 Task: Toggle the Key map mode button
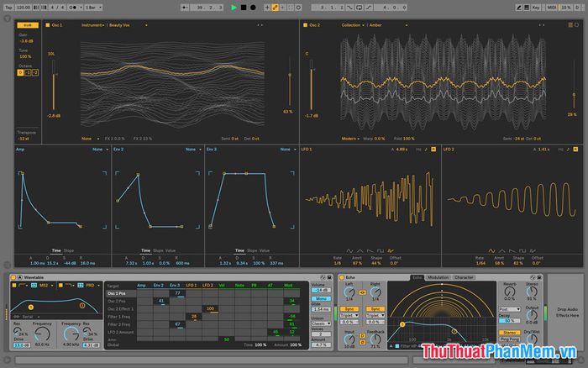click(536, 7)
